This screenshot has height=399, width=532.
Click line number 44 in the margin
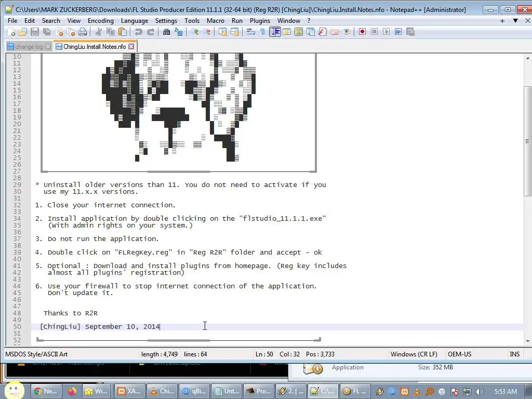17,286
